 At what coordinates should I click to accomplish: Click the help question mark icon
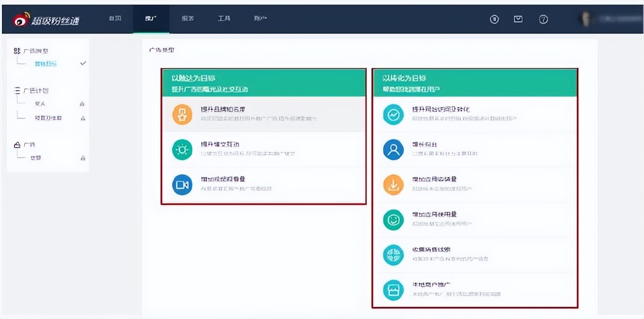pyautogui.click(x=543, y=19)
